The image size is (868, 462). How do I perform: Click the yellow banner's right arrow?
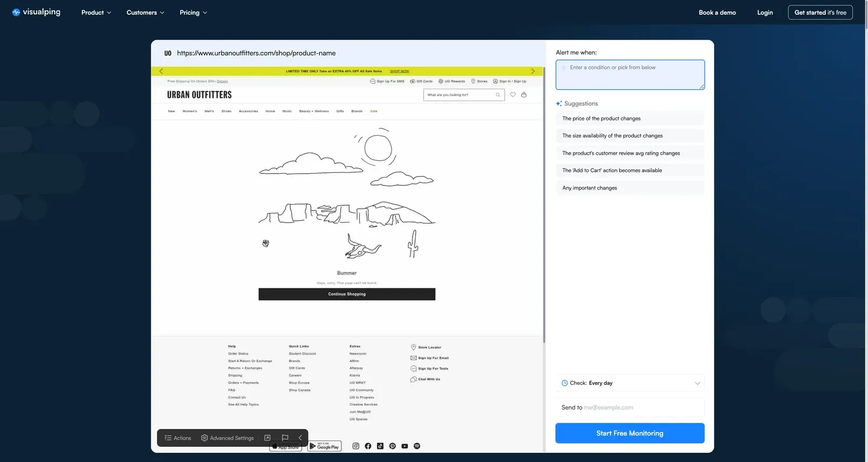coord(533,71)
